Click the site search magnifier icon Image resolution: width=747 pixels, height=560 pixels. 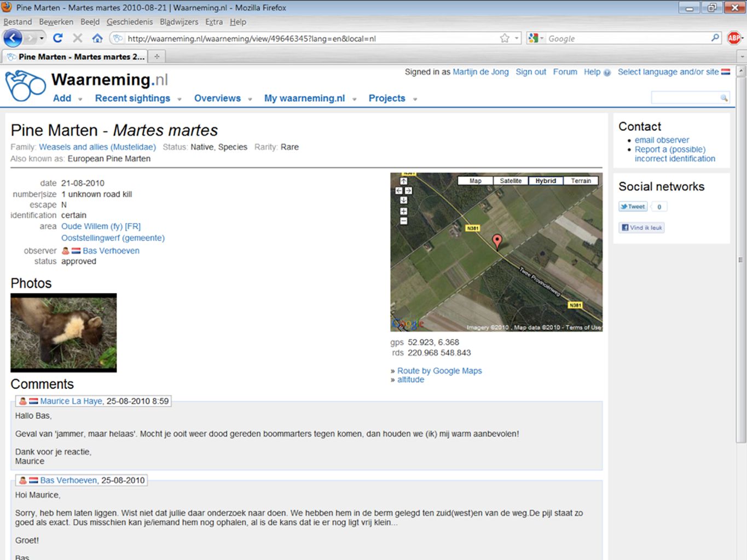(x=724, y=98)
